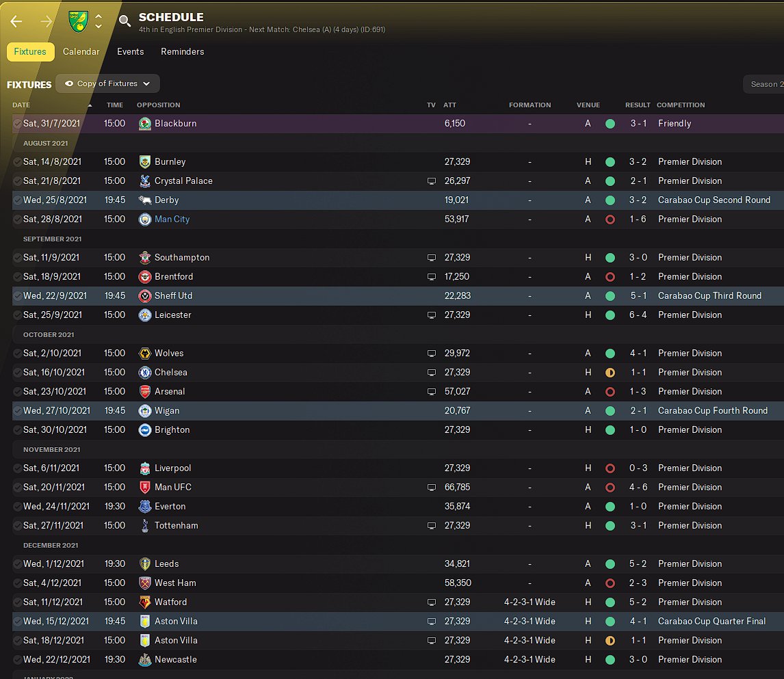Open the Tottenham opposition name
This screenshot has height=679, width=784.
(176, 526)
